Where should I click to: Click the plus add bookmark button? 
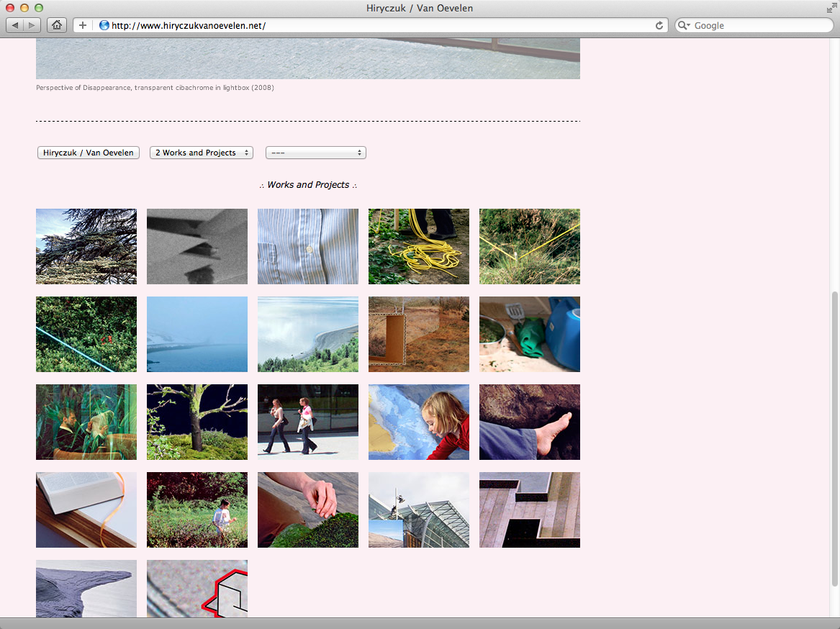[83, 25]
